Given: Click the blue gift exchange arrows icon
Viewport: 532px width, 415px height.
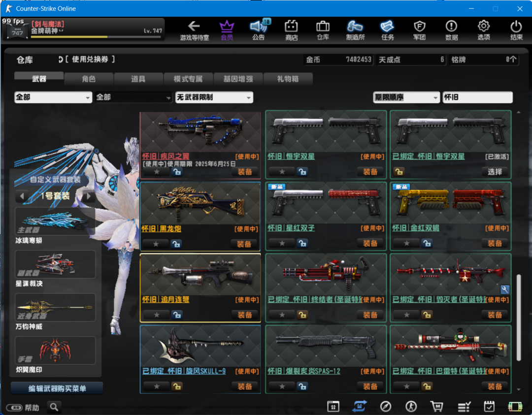Looking at the screenshot, I should [360, 406].
